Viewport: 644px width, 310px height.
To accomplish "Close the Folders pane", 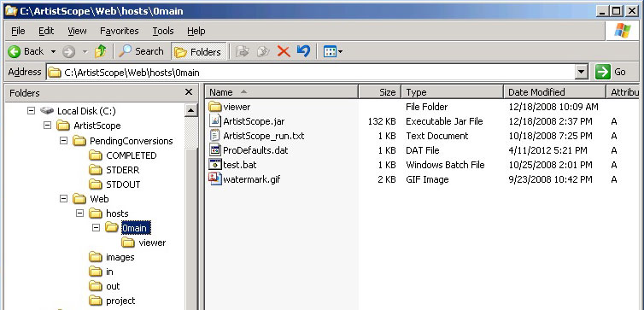I will (x=189, y=92).
